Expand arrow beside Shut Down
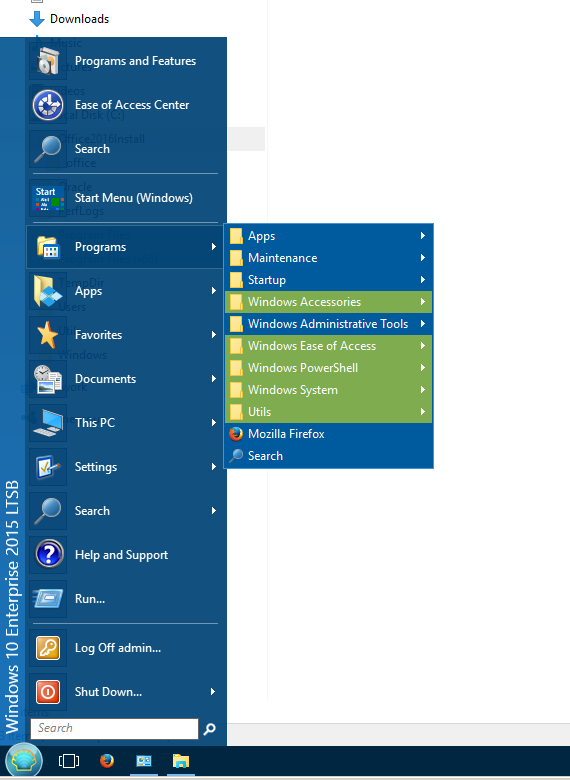The width and height of the screenshot is (570, 780). pyautogui.click(x=213, y=691)
